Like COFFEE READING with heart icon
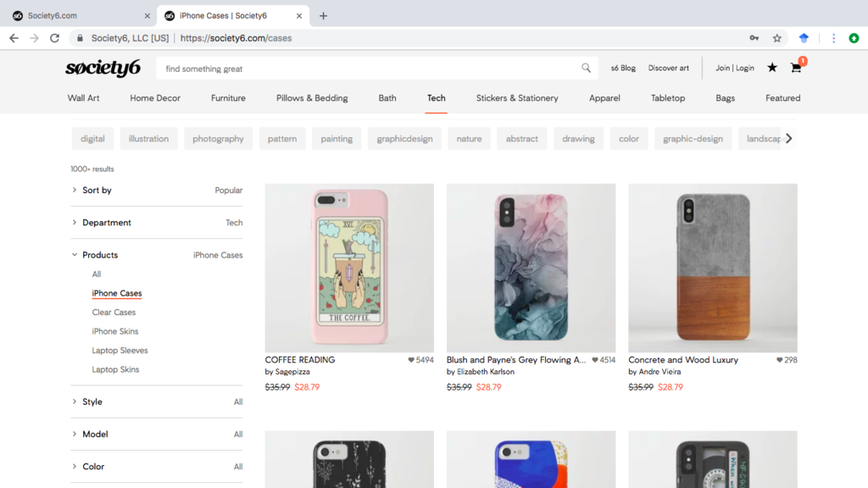Image resolution: width=868 pixels, height=488 pixels. coord(411,359)
